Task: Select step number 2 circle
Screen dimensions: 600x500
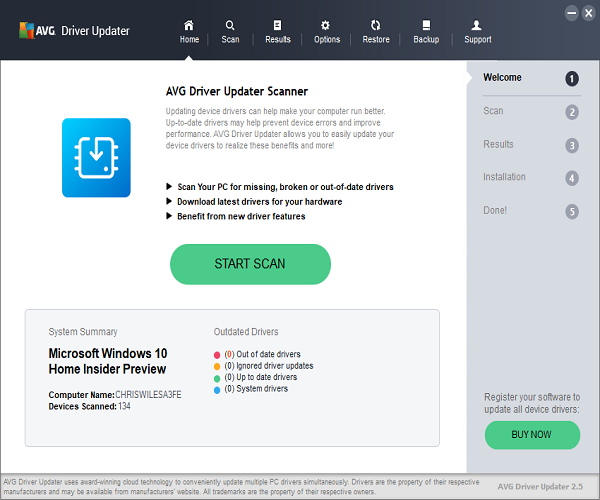Action: (x=572, y=112)
